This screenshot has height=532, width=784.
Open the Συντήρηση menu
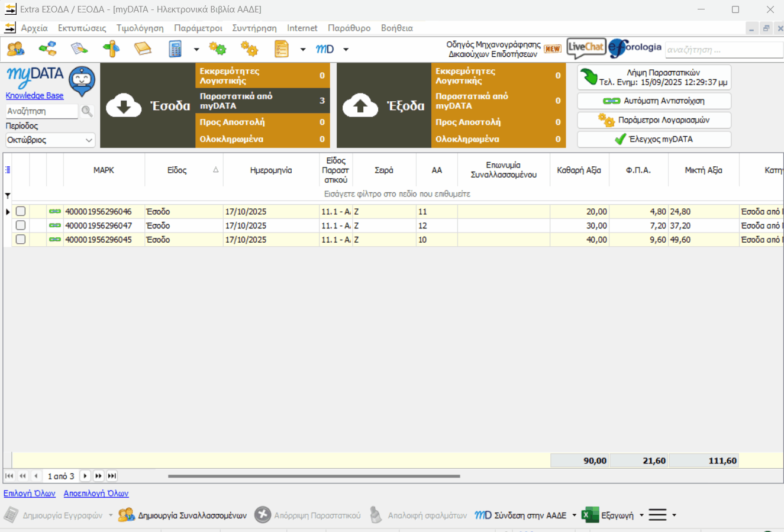click(254, 28)
